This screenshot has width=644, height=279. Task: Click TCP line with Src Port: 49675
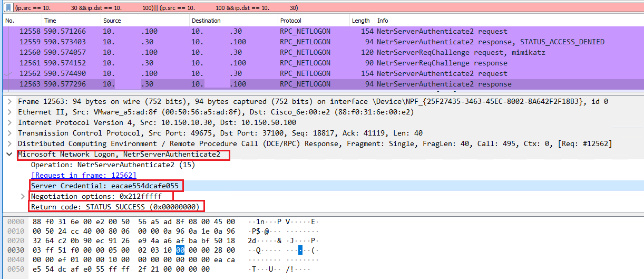tap(220, 133)
